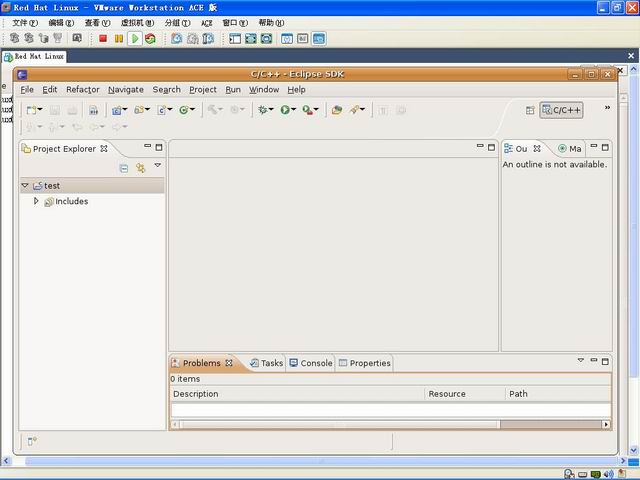Viewport: 640px width, 480px height.
Task: Collapse the test project tree node
Action: (x=25, y=186)
